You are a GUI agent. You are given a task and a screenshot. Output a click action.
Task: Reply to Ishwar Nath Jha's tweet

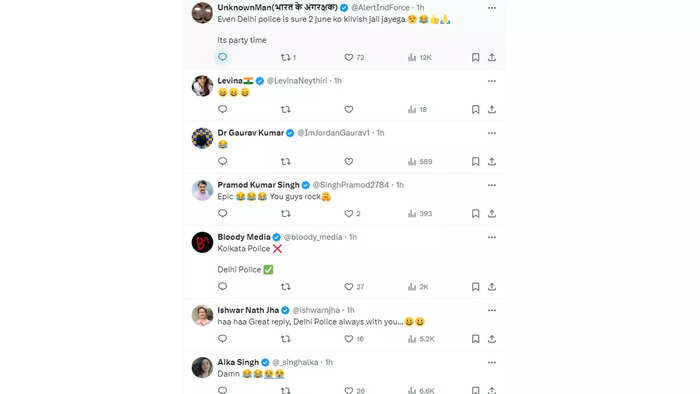point(222,339)
